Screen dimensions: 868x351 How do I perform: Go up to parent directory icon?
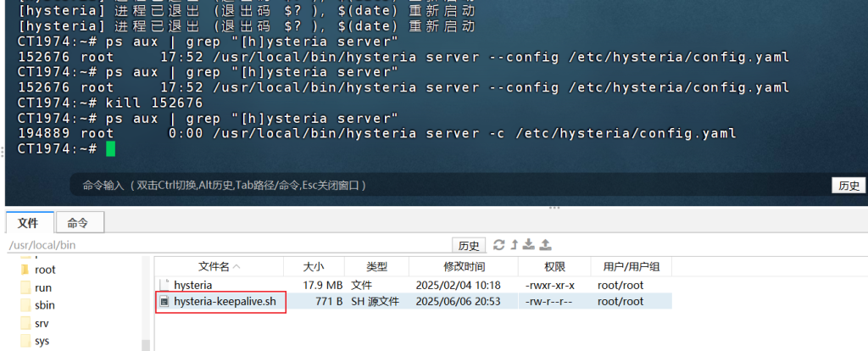pos(514,245)
